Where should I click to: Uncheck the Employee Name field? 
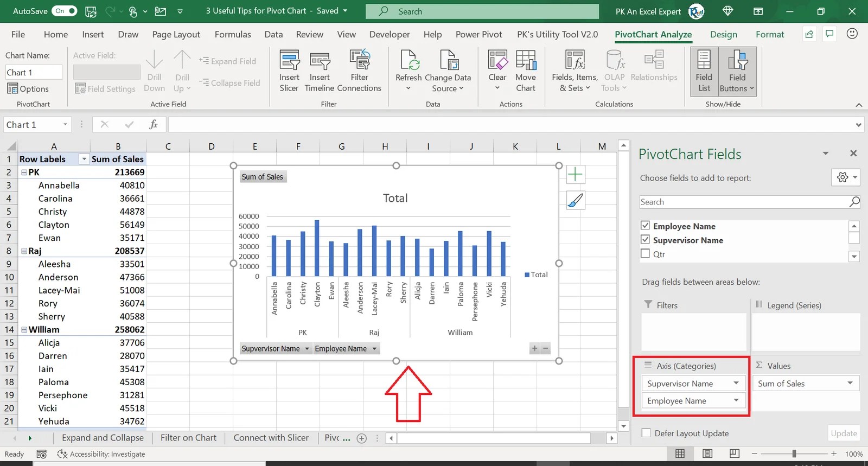[x=645, y=225]
